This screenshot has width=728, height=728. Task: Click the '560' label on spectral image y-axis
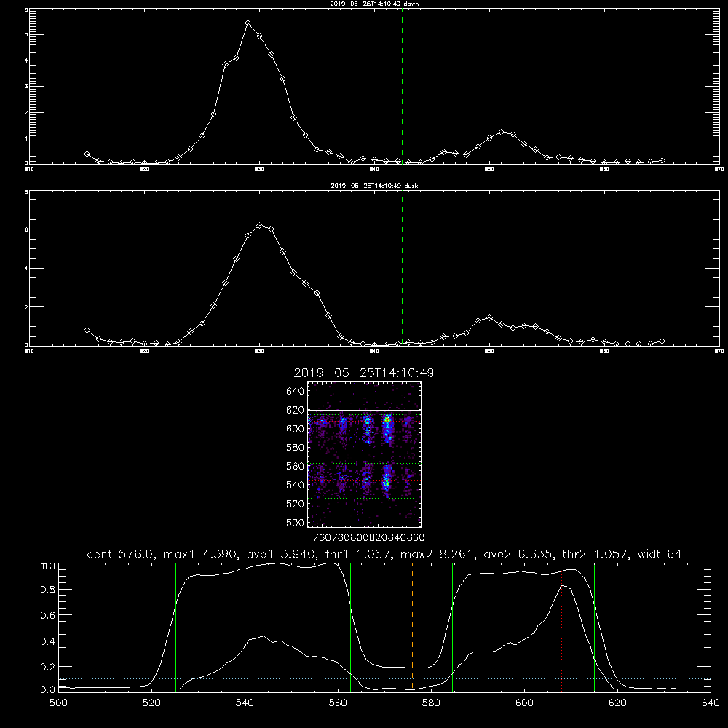click(x=296, y=466)
